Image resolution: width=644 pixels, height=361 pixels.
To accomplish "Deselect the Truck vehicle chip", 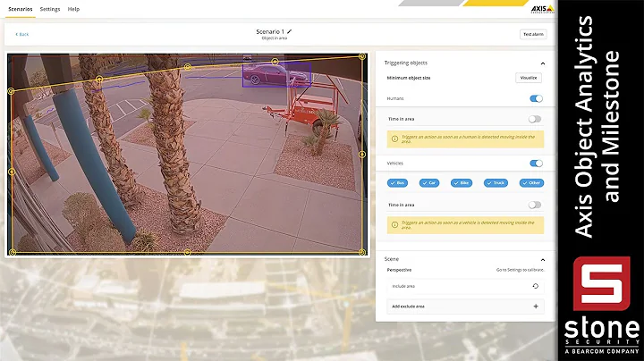I will coord(496,183).
